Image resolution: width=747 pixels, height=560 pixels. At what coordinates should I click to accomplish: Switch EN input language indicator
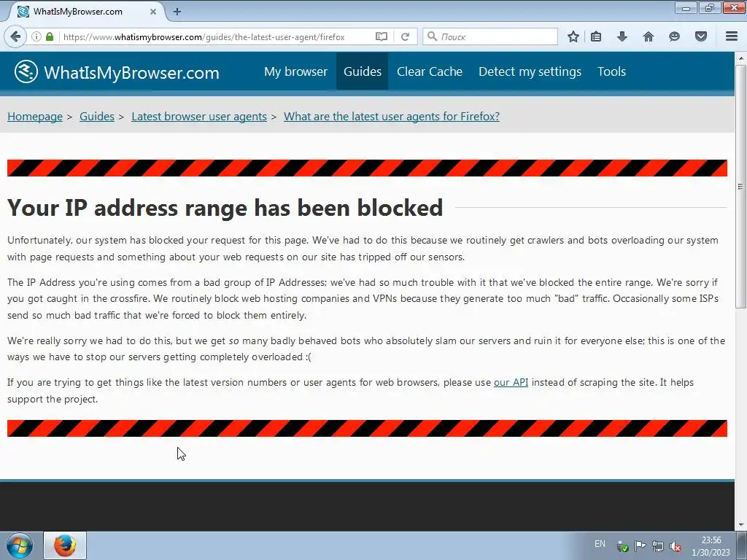click(600, 544)
